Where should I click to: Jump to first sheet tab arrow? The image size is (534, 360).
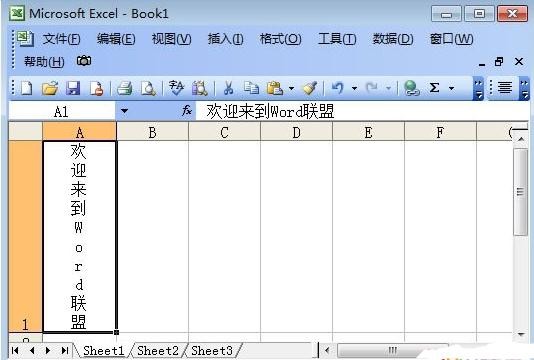pos(15,350)
